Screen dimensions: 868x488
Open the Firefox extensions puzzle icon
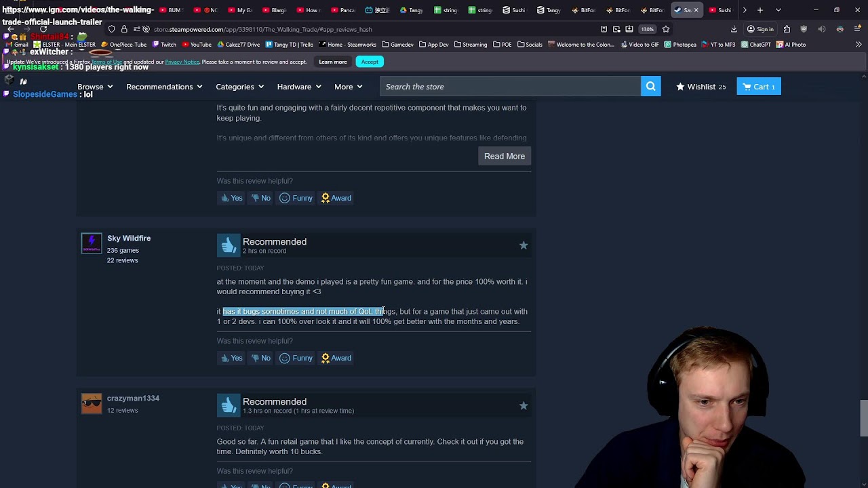click(787, 29)
